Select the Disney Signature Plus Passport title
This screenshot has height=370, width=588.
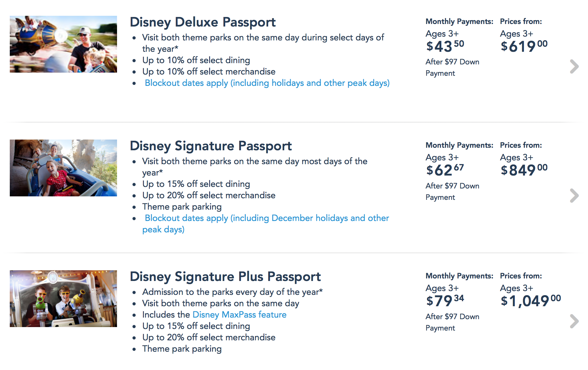225,277
